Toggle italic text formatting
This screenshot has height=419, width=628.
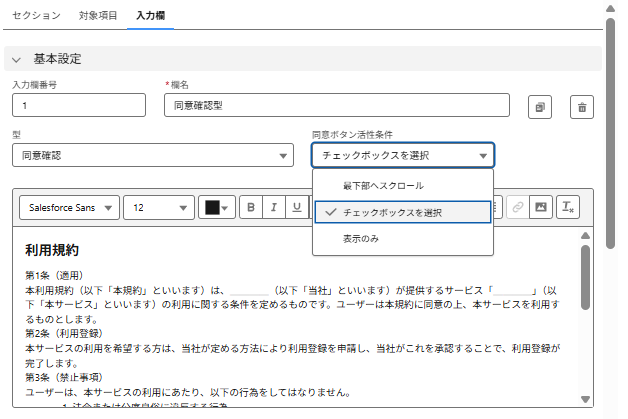click(274, 207)
